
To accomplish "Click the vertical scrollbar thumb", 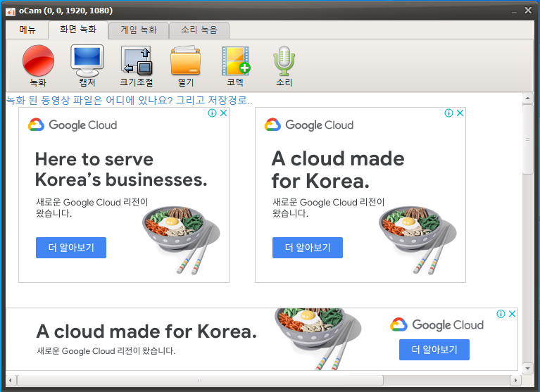I will [527, 139].
